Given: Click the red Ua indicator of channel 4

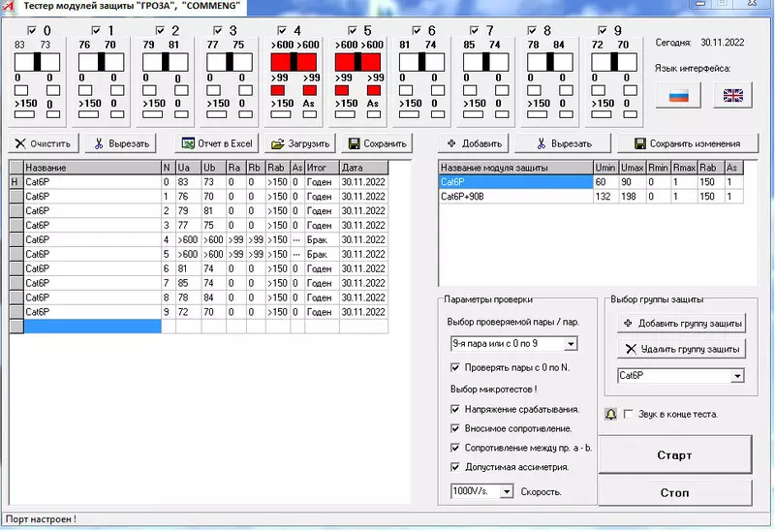Looking at the screenshot, I should click(x=281, y=62).
